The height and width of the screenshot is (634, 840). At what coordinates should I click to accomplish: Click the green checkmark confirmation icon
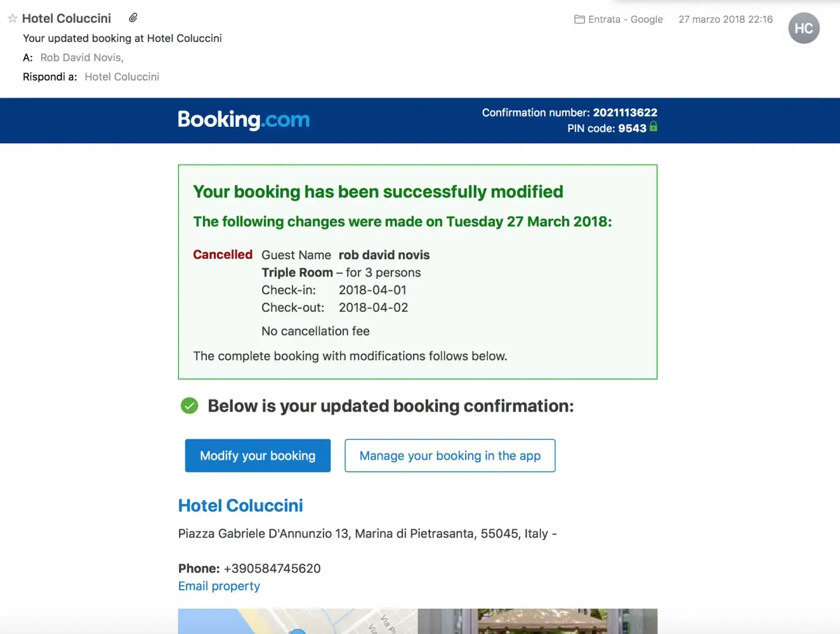pyautogui.click(x=189, y=406)
